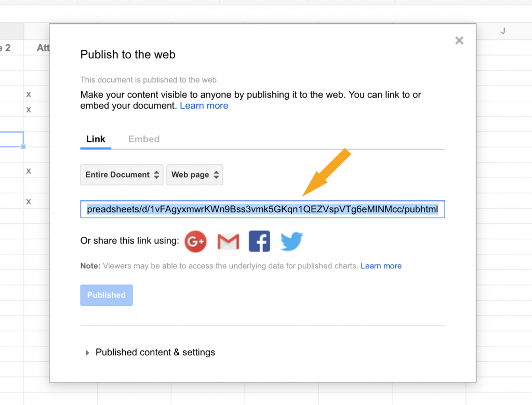532x405 pixels.
Task: Share the published link via Twitter
Action: click(291, 241)
